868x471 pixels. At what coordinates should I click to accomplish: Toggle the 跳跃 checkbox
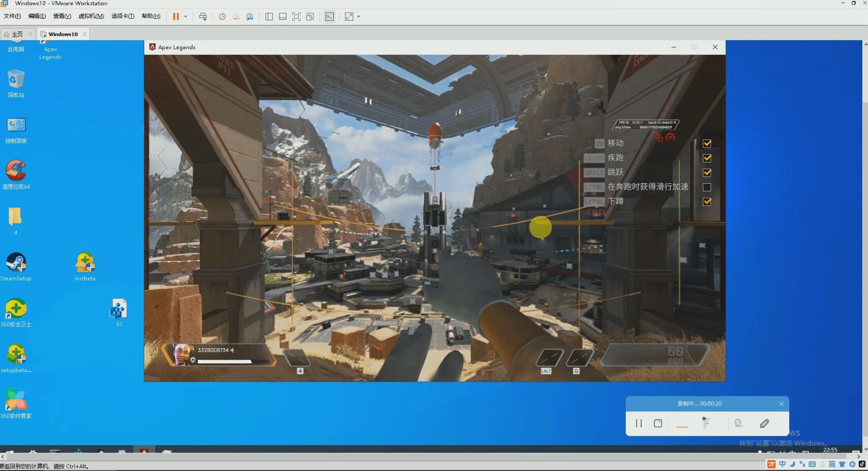click(706, 173)
